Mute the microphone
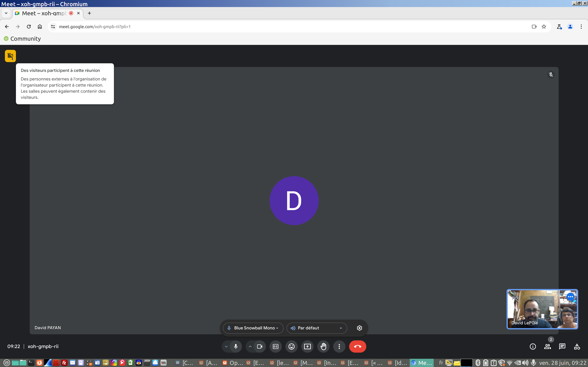 tap(236, 347)
